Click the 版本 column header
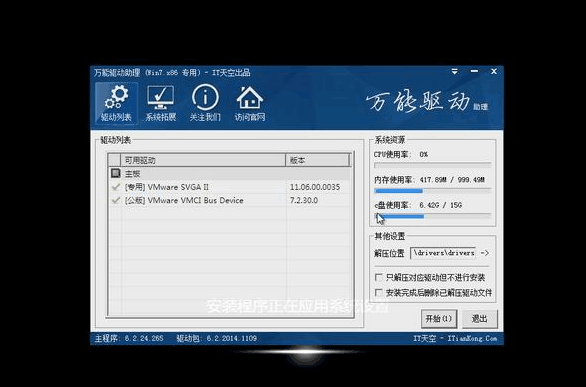Screen dimensions: 586x387 point(318,160)
